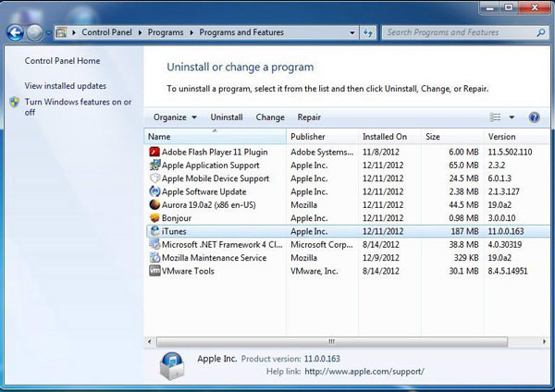Click the 187 MB size cell
The height and width of the screenshot is (392, 555).
click(x=464, y=231)
